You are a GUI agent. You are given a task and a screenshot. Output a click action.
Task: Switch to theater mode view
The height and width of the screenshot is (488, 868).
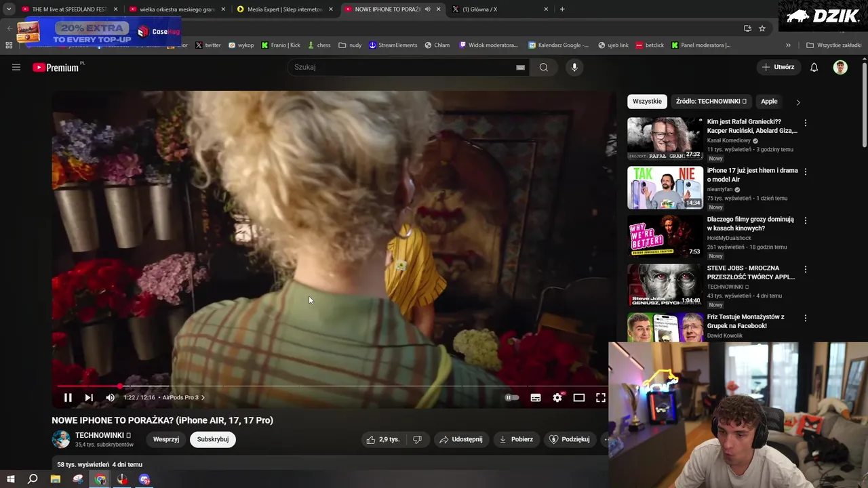[579, 398]
